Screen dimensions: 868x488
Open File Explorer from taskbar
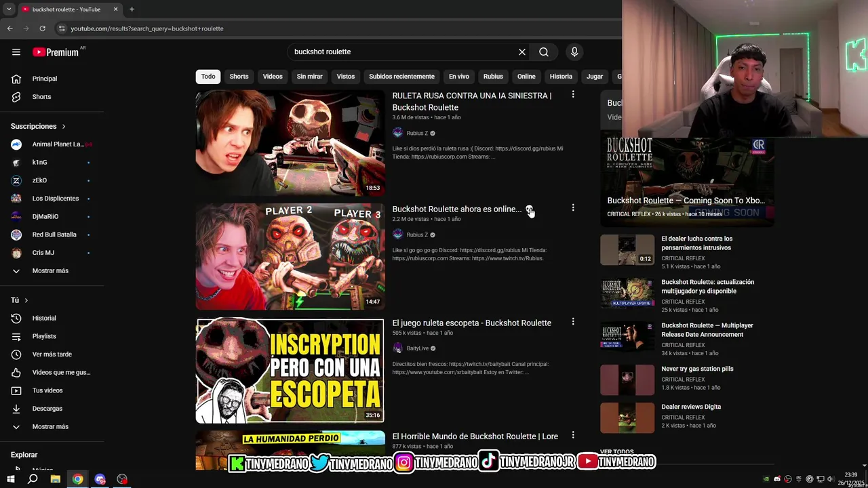coord(56,479)
